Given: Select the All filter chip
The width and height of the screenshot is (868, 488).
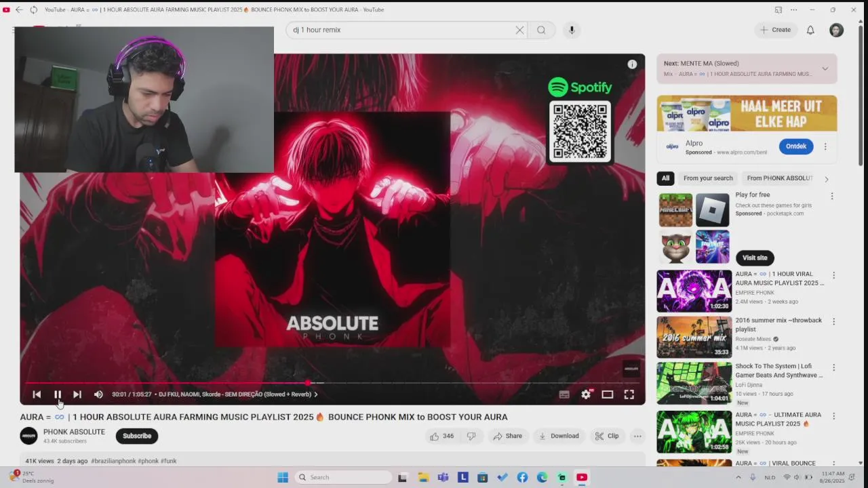Looking at the screenshot, I should (665, 178).
